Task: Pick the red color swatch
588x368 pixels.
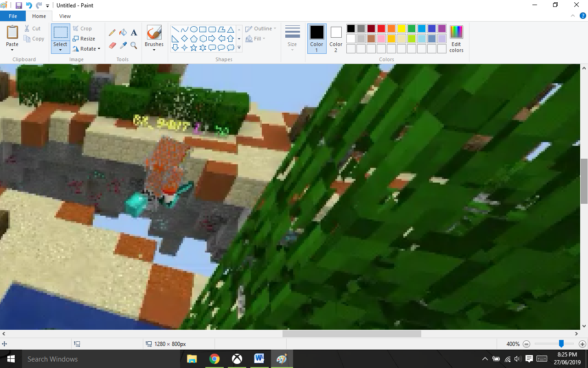Action: pos(381,29)
